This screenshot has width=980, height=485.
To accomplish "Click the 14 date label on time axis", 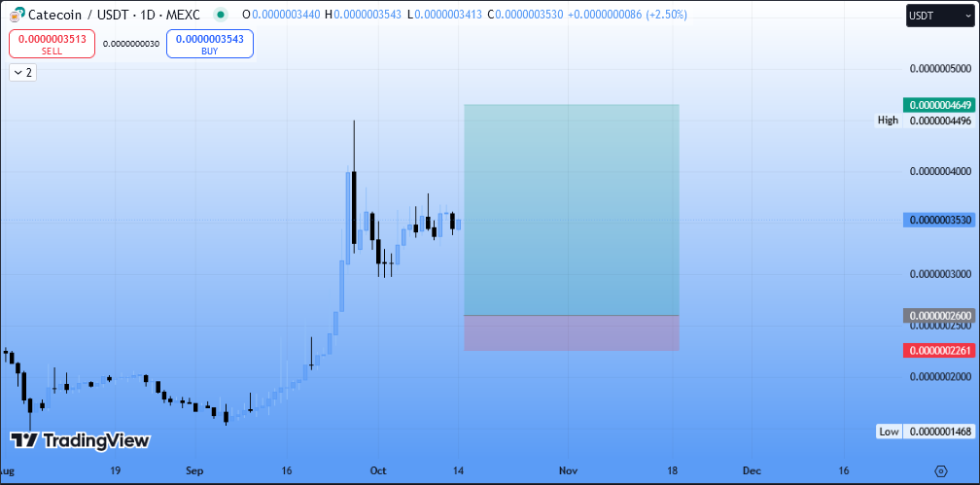I will (x=459, y=470).
